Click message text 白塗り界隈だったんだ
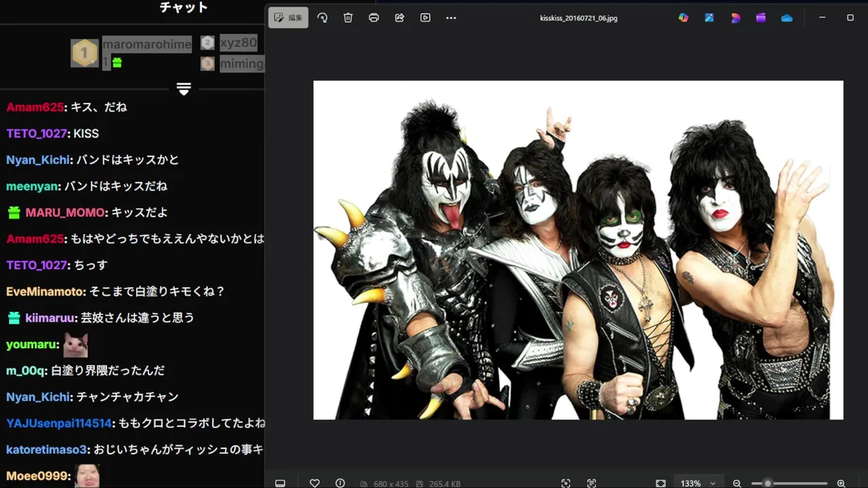Viewport: 868px width, 488px height. click(x=108, y=371)
